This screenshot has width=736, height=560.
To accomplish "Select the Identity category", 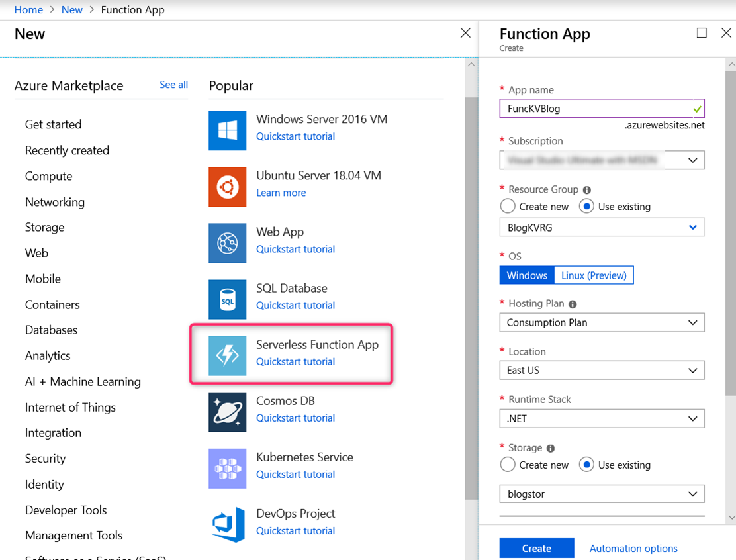I will click(44, 485).
